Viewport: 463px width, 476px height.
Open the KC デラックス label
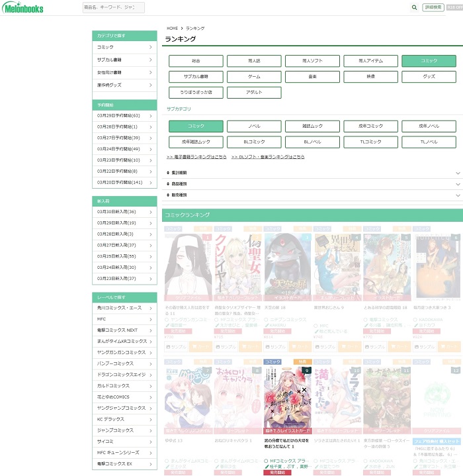[124, 419]
